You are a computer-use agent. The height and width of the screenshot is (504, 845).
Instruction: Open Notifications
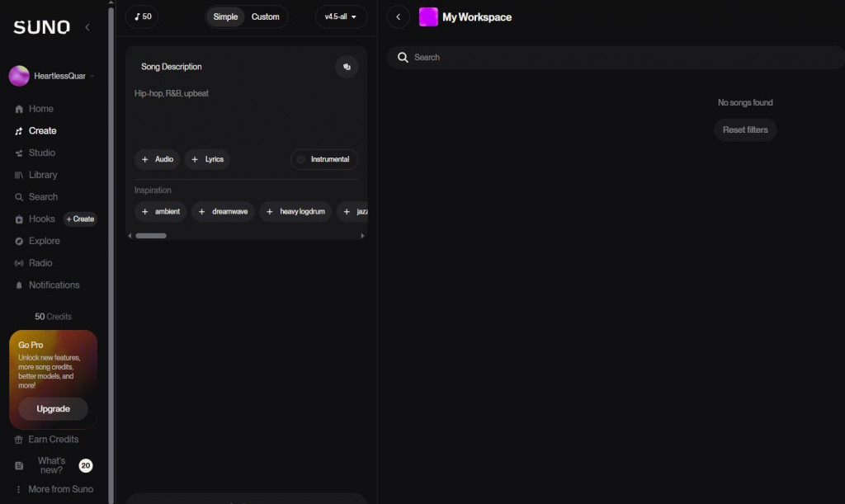[x=54, y=285]
